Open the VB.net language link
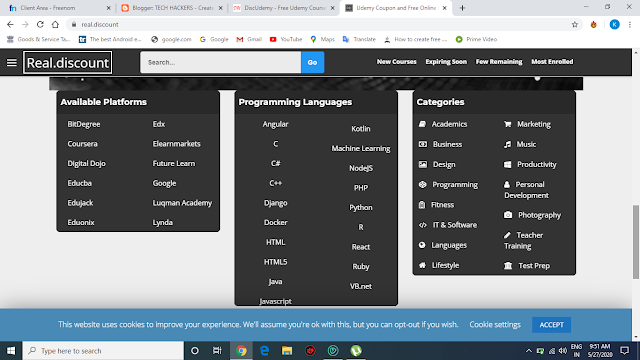640x360 pixels. click(361, 286)
